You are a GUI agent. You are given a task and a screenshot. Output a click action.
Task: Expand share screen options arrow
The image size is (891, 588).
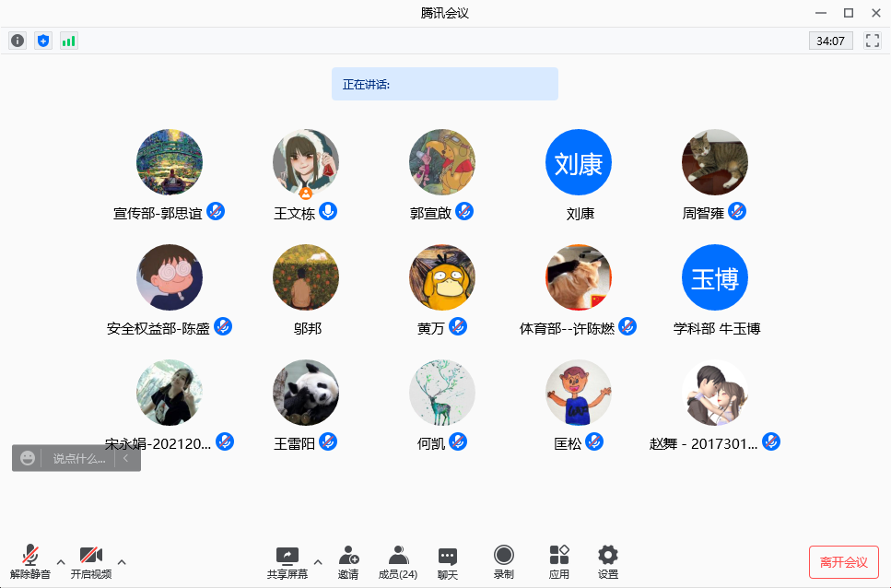click(x=318, y=561)
